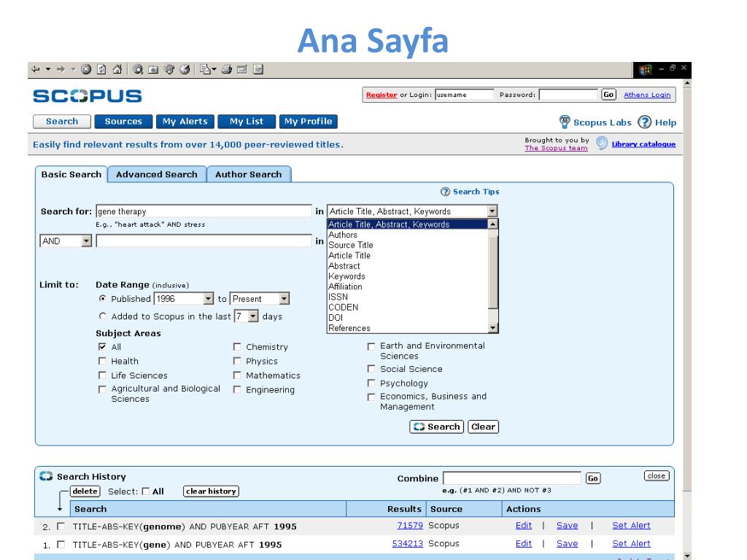Click the browser Media icon
Viewport: 747px width, 560px height.
pos(169,69)
